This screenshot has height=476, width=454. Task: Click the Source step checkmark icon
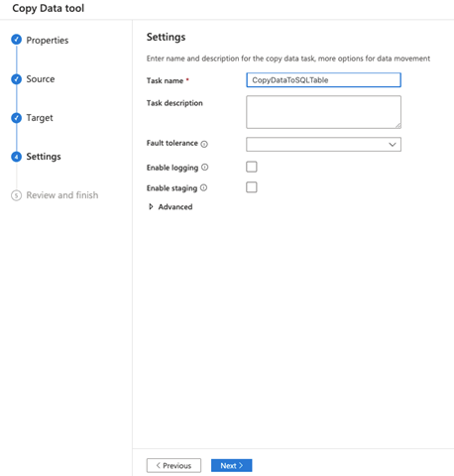click(16, 79)
